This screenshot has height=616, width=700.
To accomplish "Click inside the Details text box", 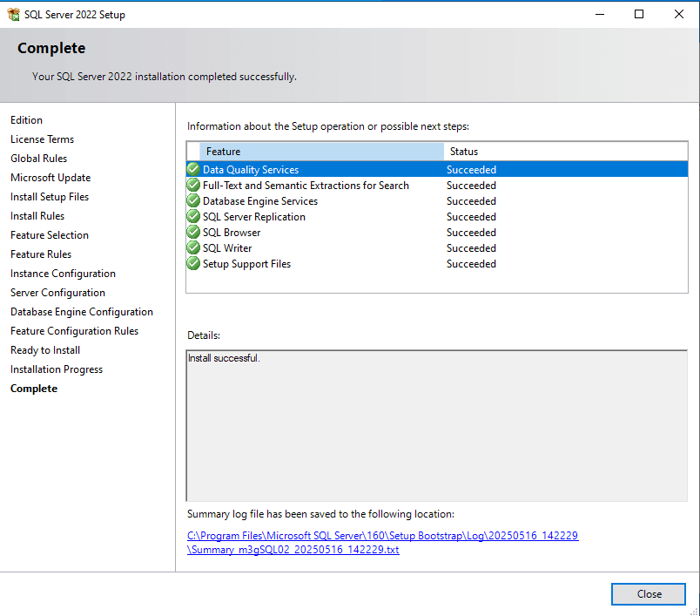I will (436, 426).
